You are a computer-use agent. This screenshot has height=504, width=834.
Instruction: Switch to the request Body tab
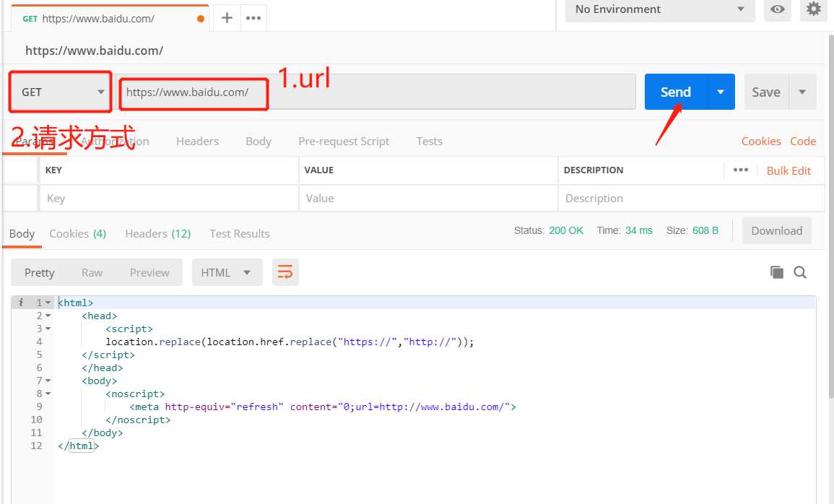(x=259, y=142)
